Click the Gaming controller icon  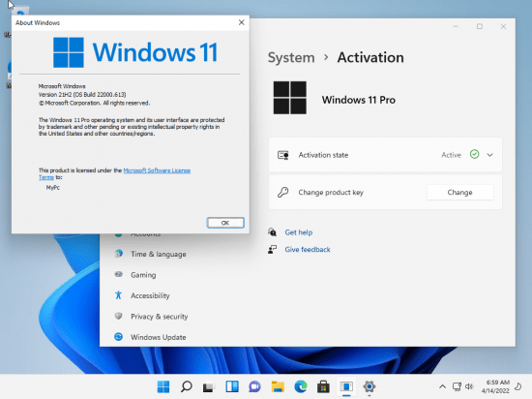pyautogui.click(x=118, y=274)
